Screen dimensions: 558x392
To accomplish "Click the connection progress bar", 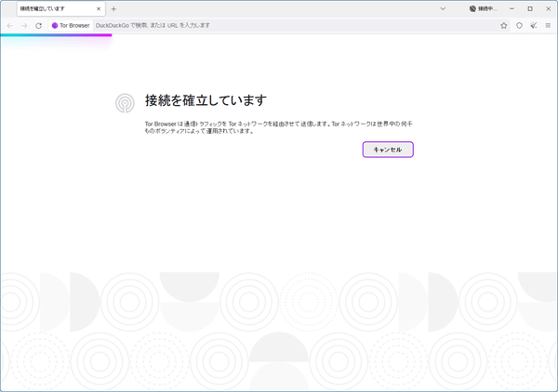I will pos(56,35).
